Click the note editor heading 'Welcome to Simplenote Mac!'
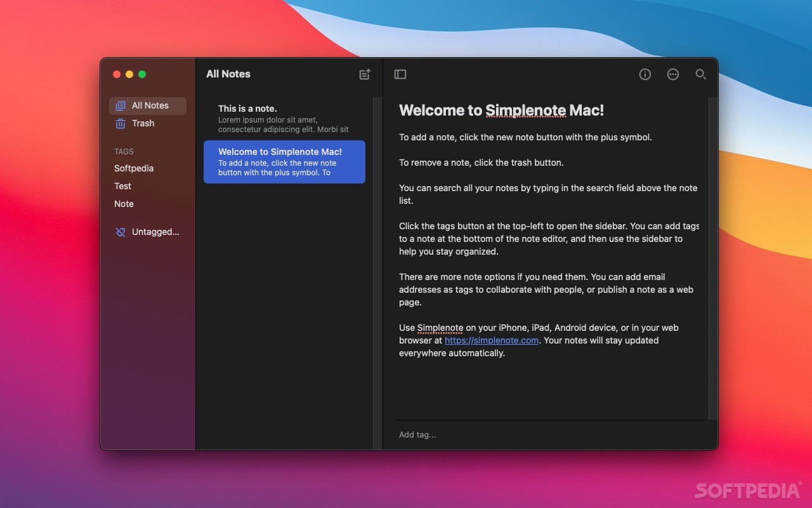Image resolution: width=812 pixels, height=508 pixels. 501,110
